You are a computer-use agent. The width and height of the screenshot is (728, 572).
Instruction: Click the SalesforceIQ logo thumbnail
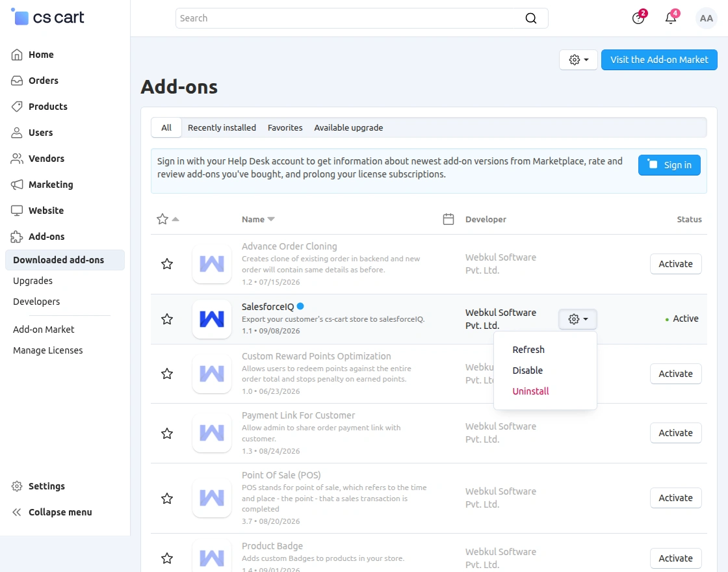click(212, 319)
